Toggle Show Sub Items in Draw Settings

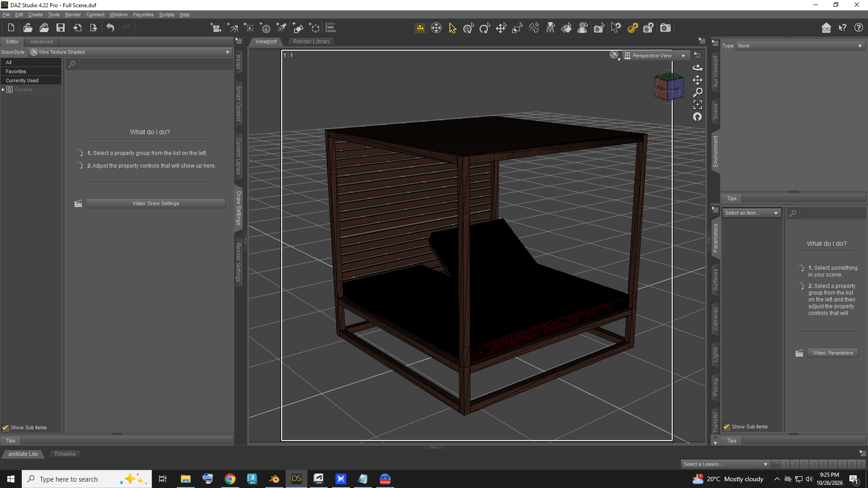tap(5, 427)
